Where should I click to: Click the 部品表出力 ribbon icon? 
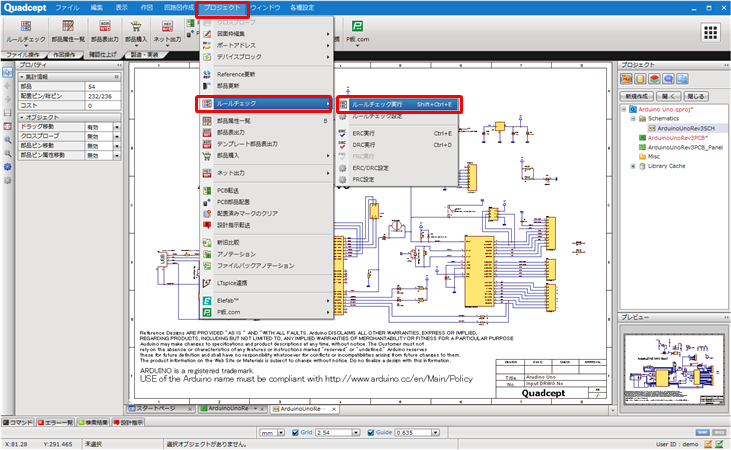(x=104, y=26)
